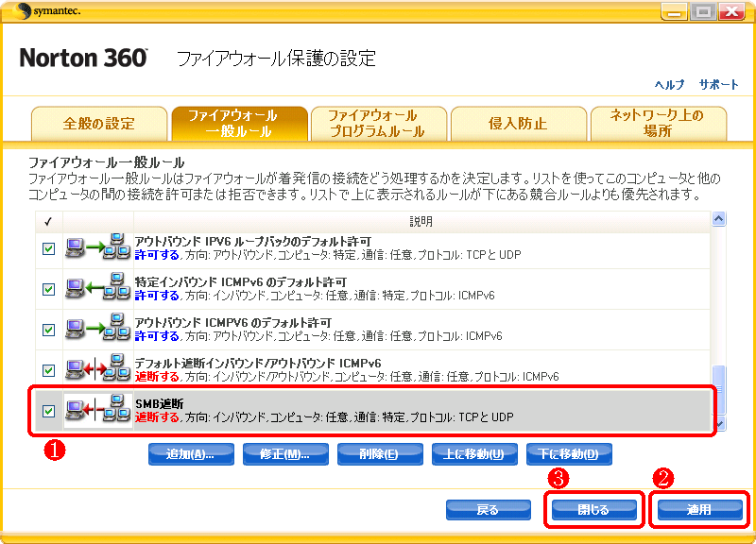This screenshot has width=756, height=544.
Task: Click the default block ICMPv6 rule icon
Action: tap(97, 370)
